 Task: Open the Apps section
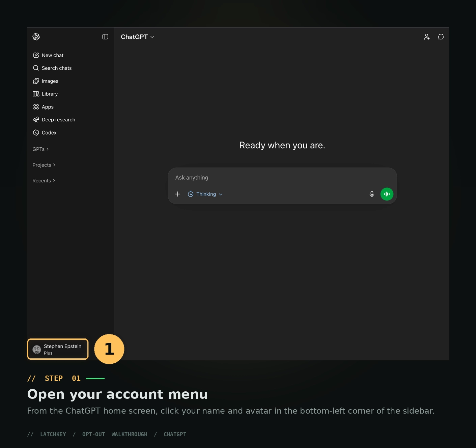[x=47, y=107]
